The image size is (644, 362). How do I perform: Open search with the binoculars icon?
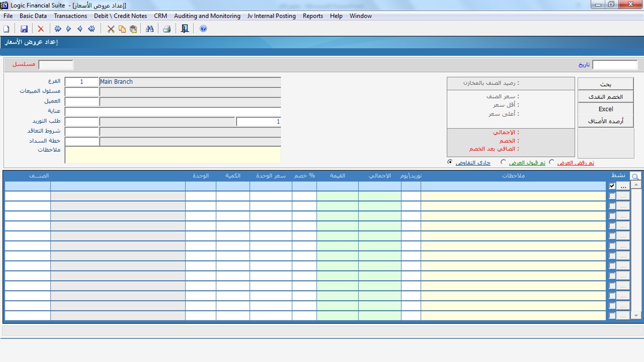coord(149,29)
